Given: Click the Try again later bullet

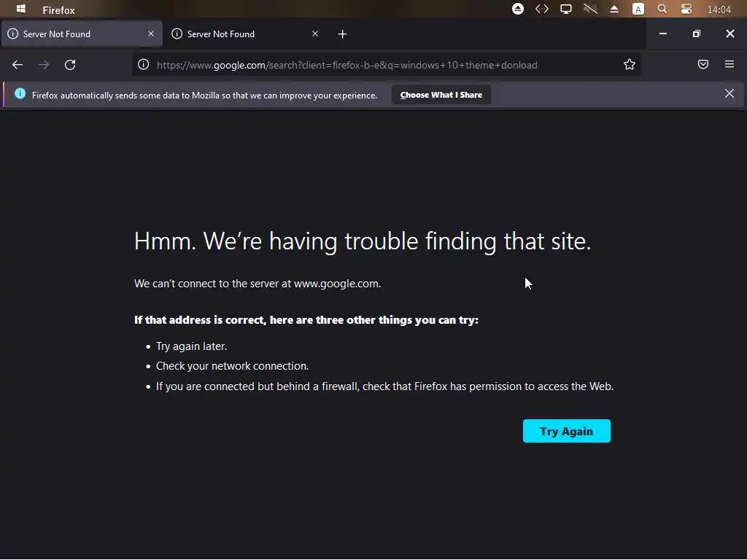Looking at the screenshot, I should click(192, 346).
